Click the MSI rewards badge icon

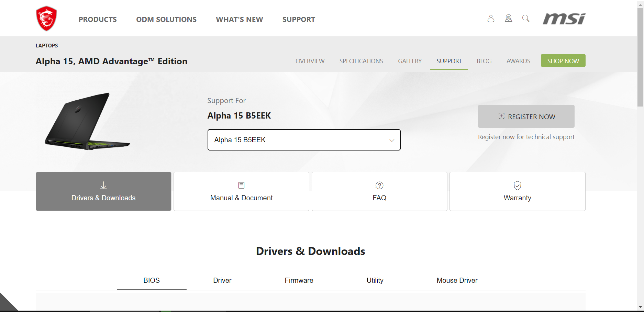click(508, 19)
